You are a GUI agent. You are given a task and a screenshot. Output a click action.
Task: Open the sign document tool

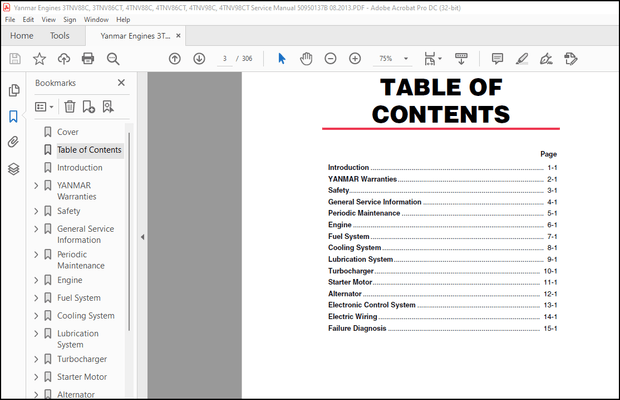point(546,59)
